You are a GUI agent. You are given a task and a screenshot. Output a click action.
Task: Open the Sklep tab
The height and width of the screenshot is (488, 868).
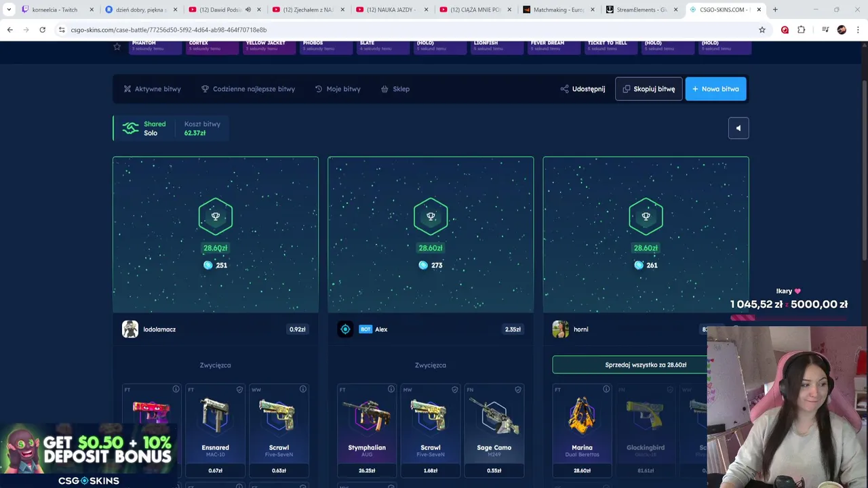point(395,89)
